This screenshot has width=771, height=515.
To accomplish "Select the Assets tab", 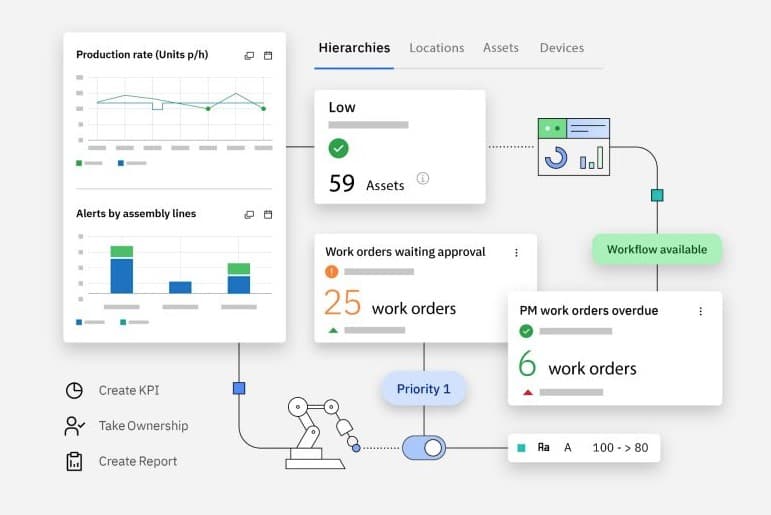I will 501,48.
